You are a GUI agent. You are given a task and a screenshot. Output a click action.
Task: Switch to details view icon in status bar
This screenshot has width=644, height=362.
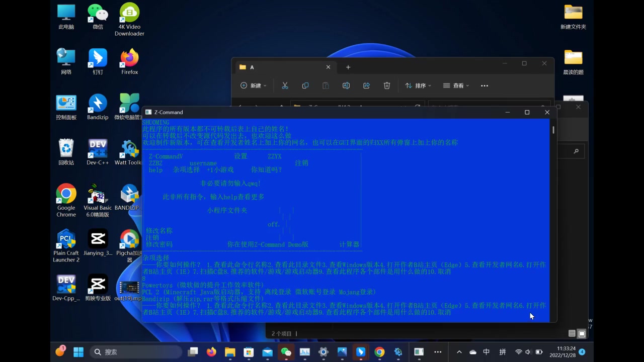pyautogui.click(x=572, y=333)
